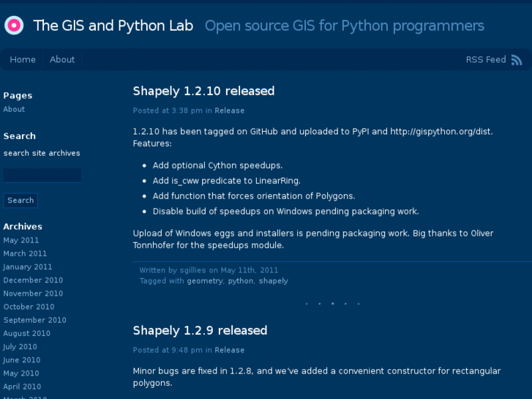The height and width of the screenshot is (399, 532).
Task: View the September 2010 archive
Action: [x=34, y=320]
